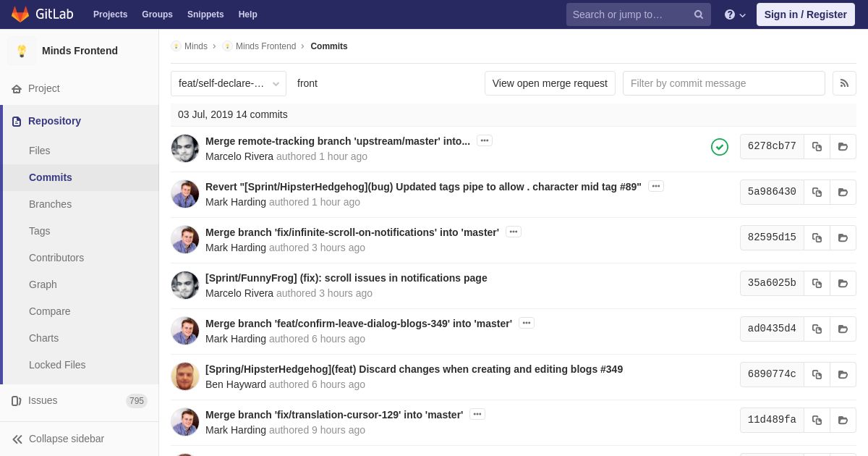Image resolution: width=868 pixels, height=456 pixels.
Task: Open the green pipeline passed status icon
Action: [x=720, y=147]
